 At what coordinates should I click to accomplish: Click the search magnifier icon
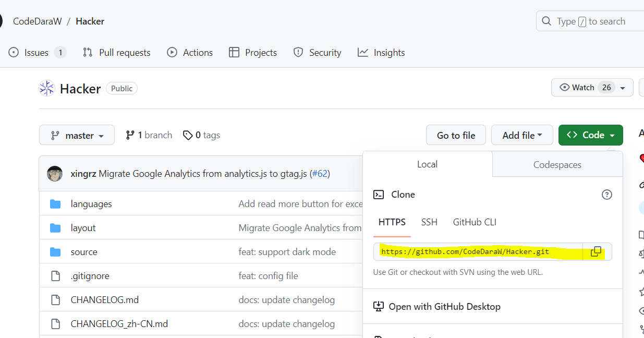coord(546,21)
